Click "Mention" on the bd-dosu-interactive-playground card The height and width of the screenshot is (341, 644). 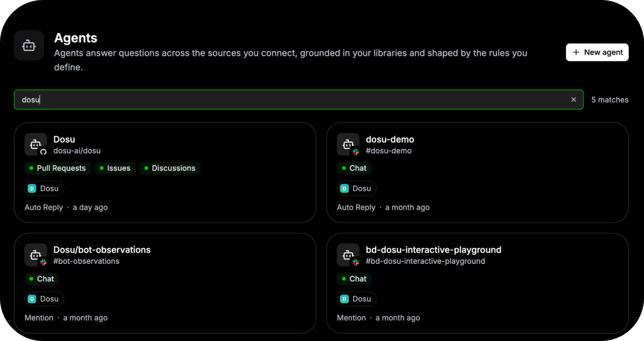[352, 318]
